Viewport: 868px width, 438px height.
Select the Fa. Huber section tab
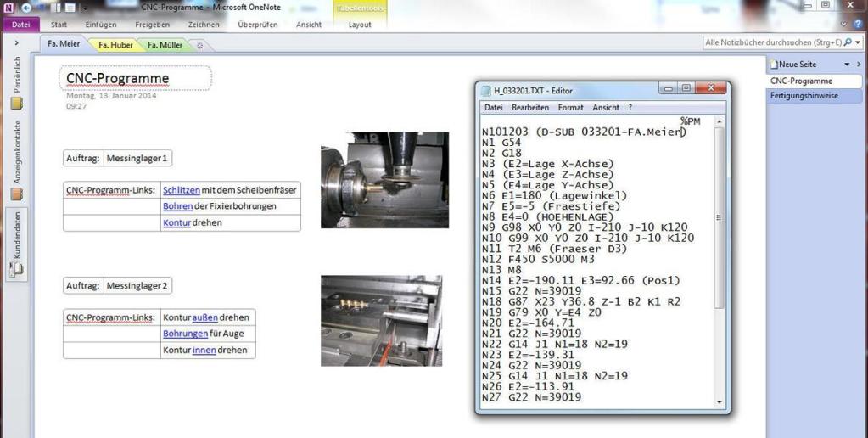(x=115, y=45)
